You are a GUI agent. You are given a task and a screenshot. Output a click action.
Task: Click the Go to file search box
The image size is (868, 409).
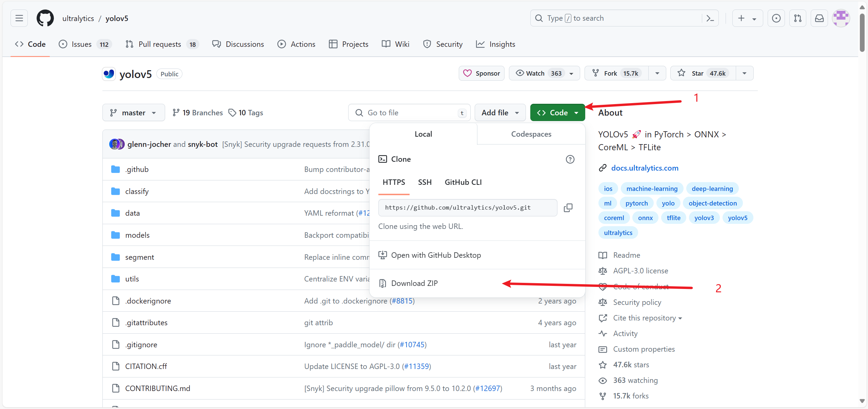[409, 113]
